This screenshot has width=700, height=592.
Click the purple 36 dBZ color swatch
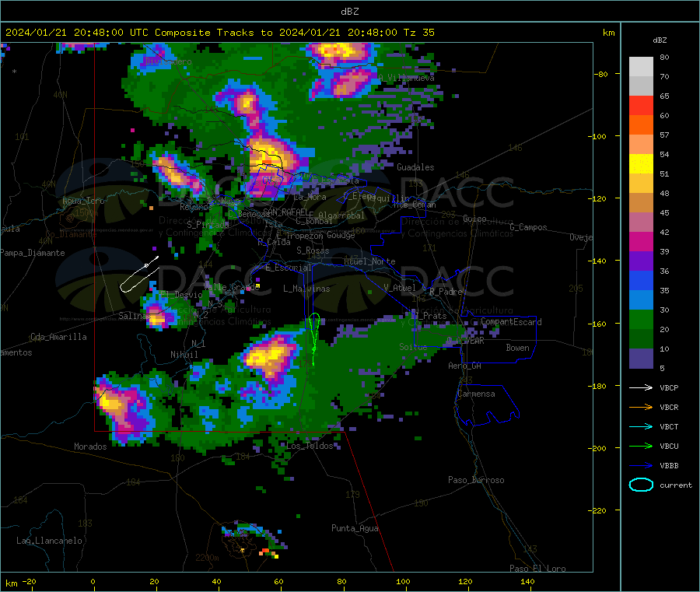[641, 261]
